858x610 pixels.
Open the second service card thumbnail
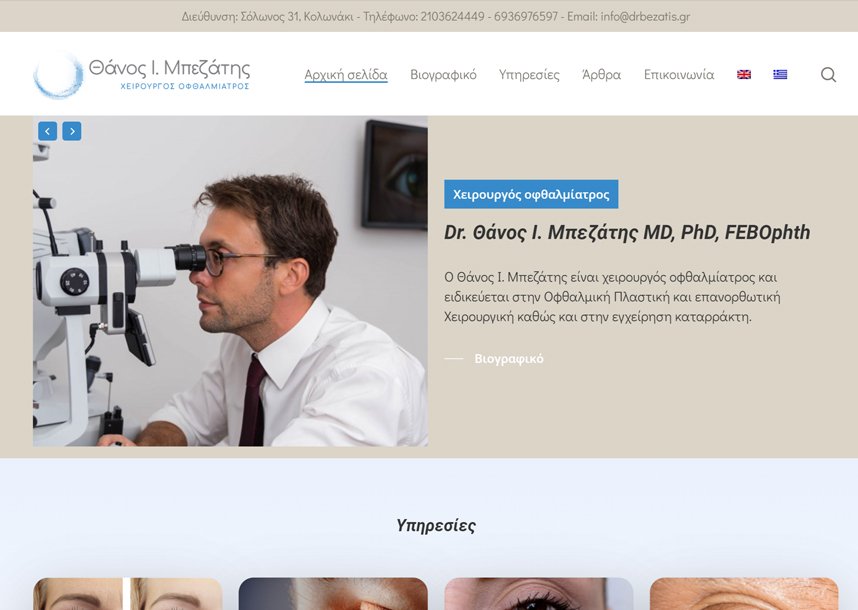point(333,594)
